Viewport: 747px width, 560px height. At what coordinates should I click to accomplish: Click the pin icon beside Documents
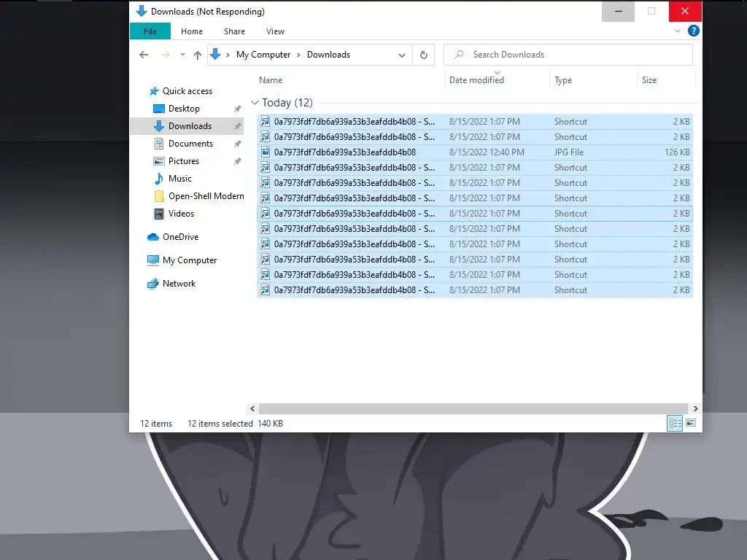pos(237,144)
